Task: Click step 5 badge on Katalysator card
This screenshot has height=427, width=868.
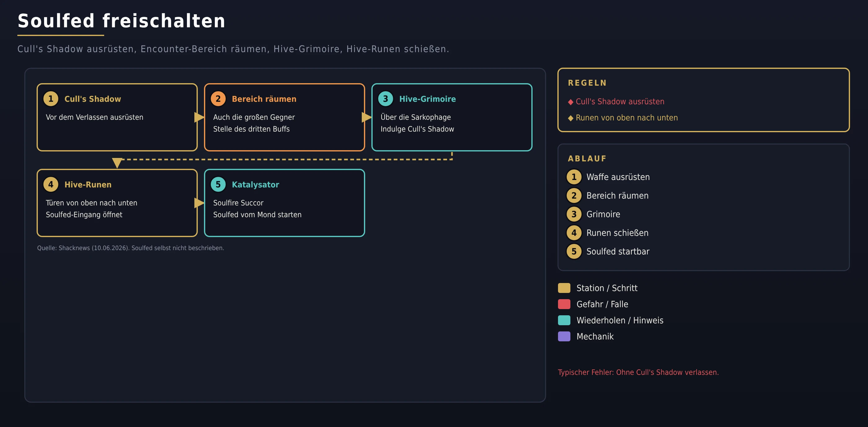Action: pos(218,185)
